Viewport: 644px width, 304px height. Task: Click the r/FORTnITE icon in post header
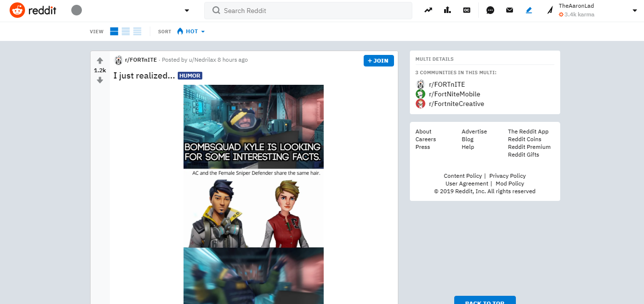118,60
